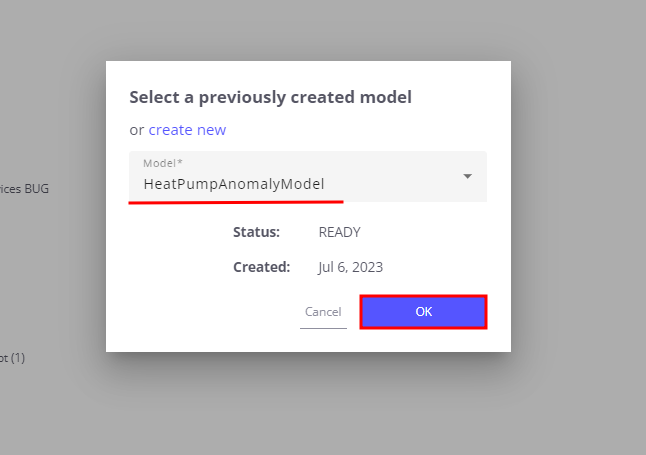Click empty Model field space before the arrow

pos(400,180)
